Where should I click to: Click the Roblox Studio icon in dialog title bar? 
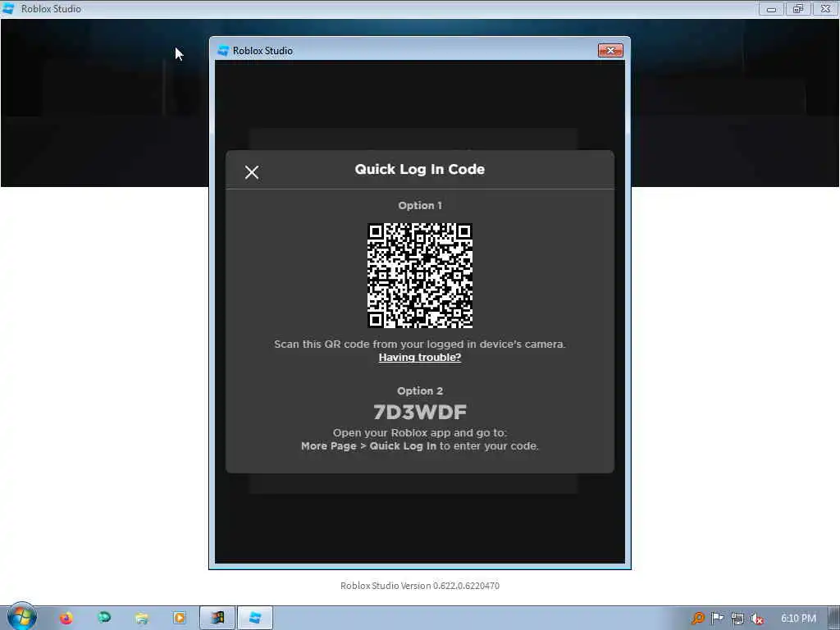pos(223,50)
